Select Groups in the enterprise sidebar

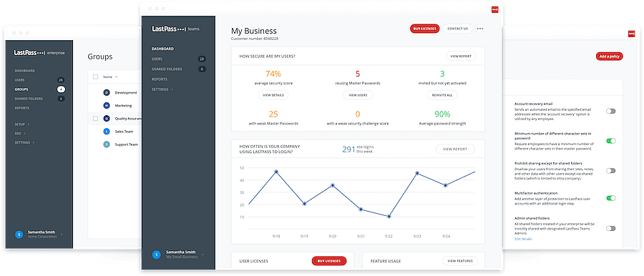(21, 89)
